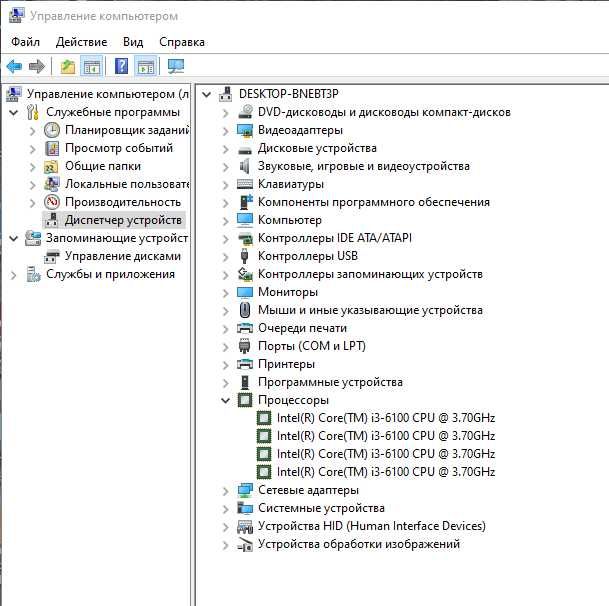Screen dimensions: 609x606
Task: Toggle the Show/Hide Action Pane toolbar icon
Action: (x=146, y=66)
